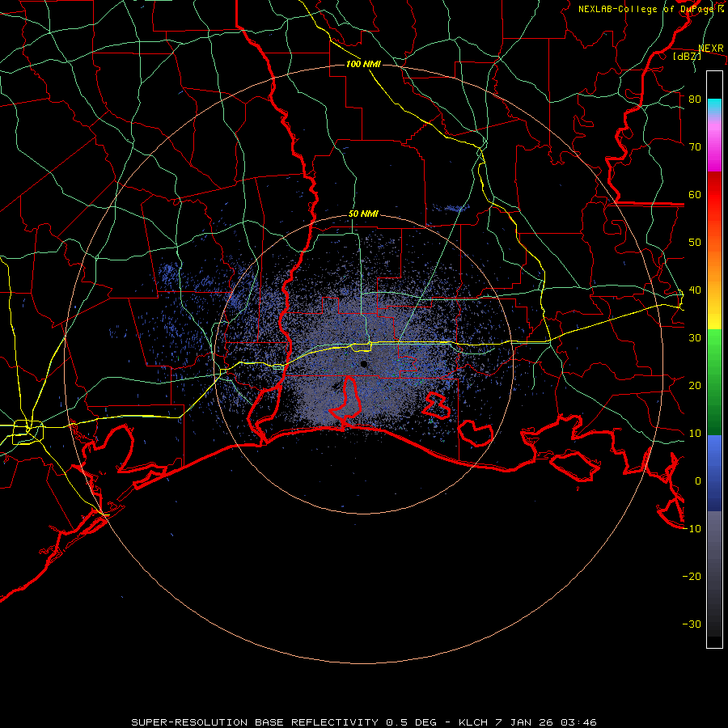The image size is (728, 728).
Task: Click the positive 10 value on the dBZ scale
Action: [x=695, y=434]
